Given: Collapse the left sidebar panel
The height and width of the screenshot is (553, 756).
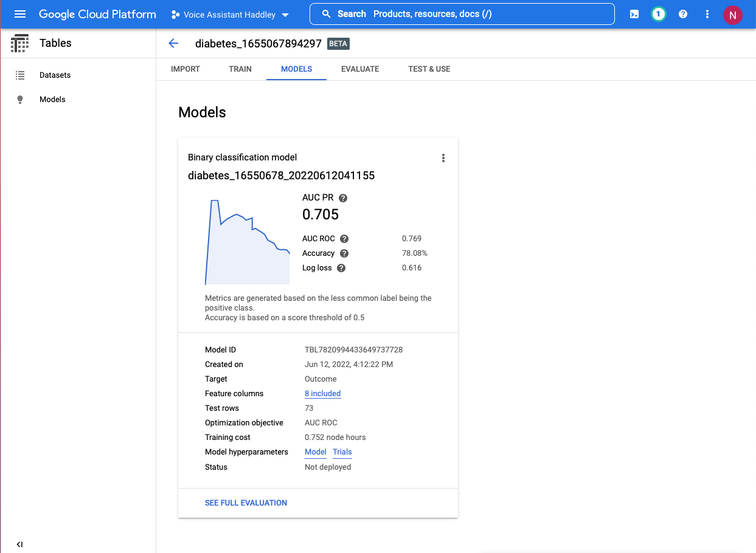Looking at the screenshot, I should 19,544.
